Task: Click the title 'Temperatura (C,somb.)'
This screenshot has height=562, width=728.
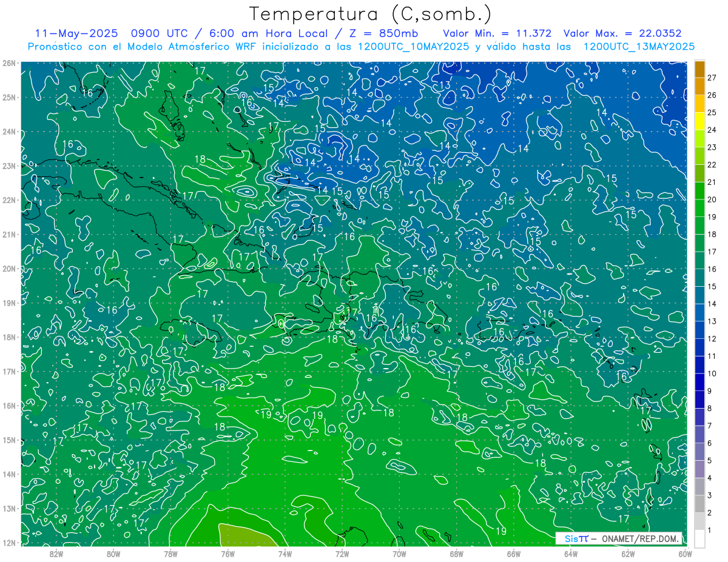Action: tap(371, 14)
